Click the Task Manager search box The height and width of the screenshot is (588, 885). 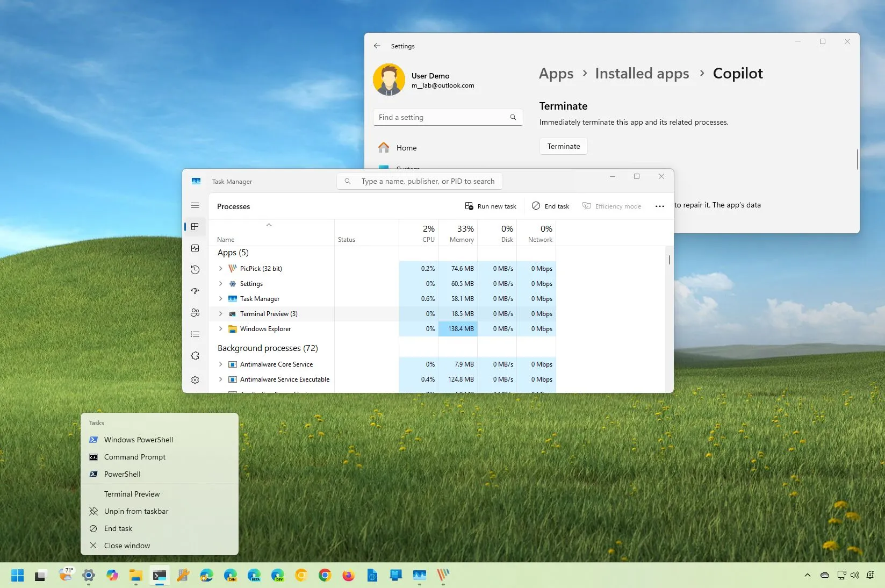(x=420, y=182)
